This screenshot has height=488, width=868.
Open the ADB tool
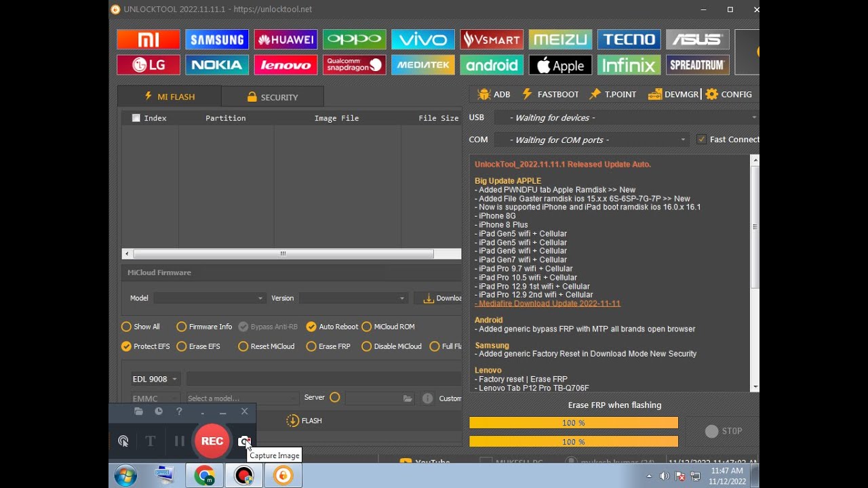(494, 94)
